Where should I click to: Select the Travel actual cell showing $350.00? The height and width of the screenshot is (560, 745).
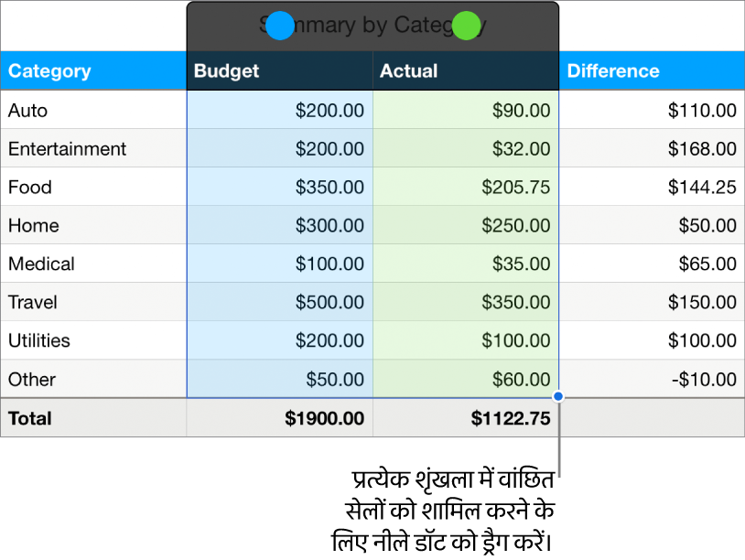click(514, 302)
